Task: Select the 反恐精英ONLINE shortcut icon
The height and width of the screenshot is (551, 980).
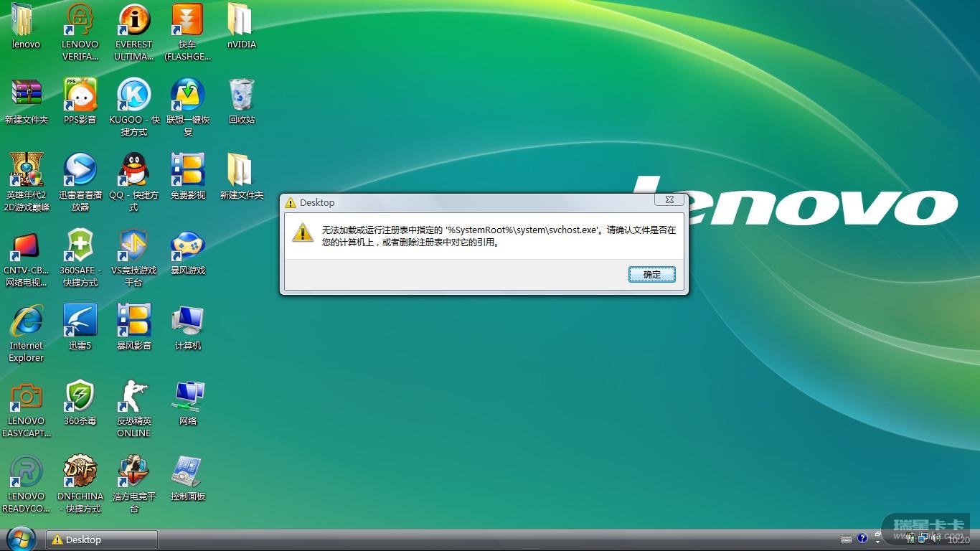Action: tap(134, 396)
